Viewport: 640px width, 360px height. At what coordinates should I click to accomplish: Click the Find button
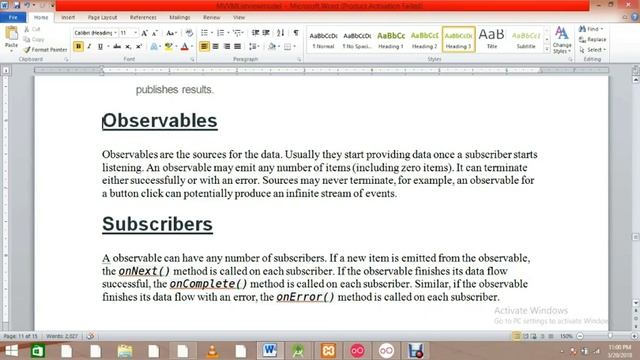tap(591, 29)
